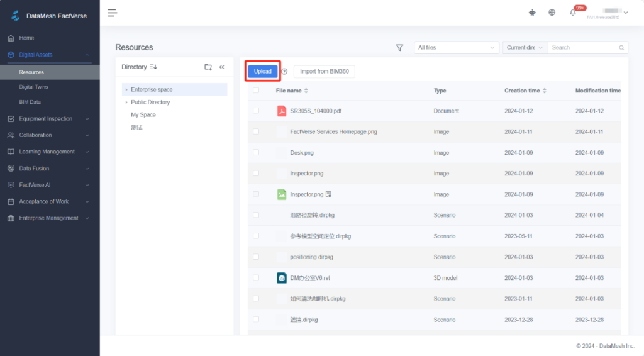Open the user account dropdown arrow
Viewport: 644px width, 356px height.
pyautogui.click(x=626, y=13)
